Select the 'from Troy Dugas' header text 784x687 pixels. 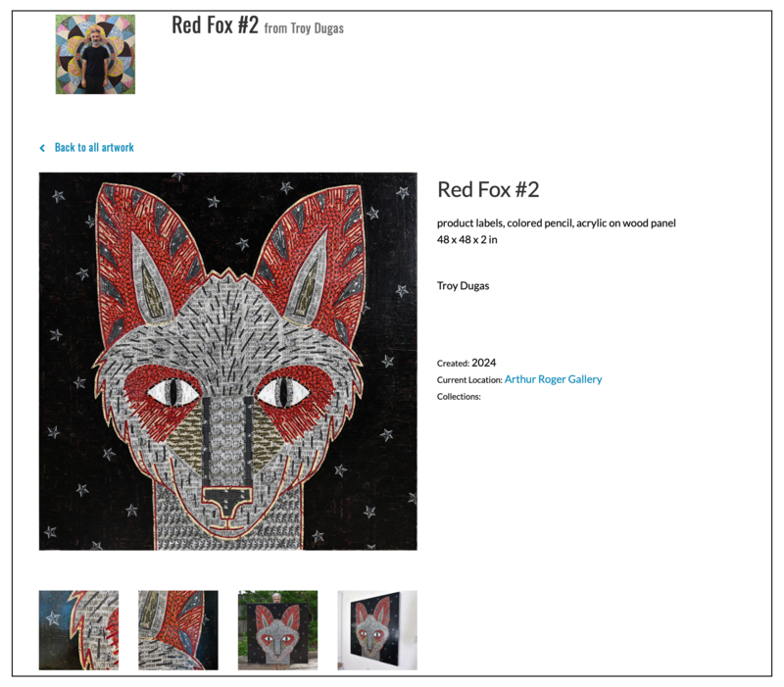point(304,28)
